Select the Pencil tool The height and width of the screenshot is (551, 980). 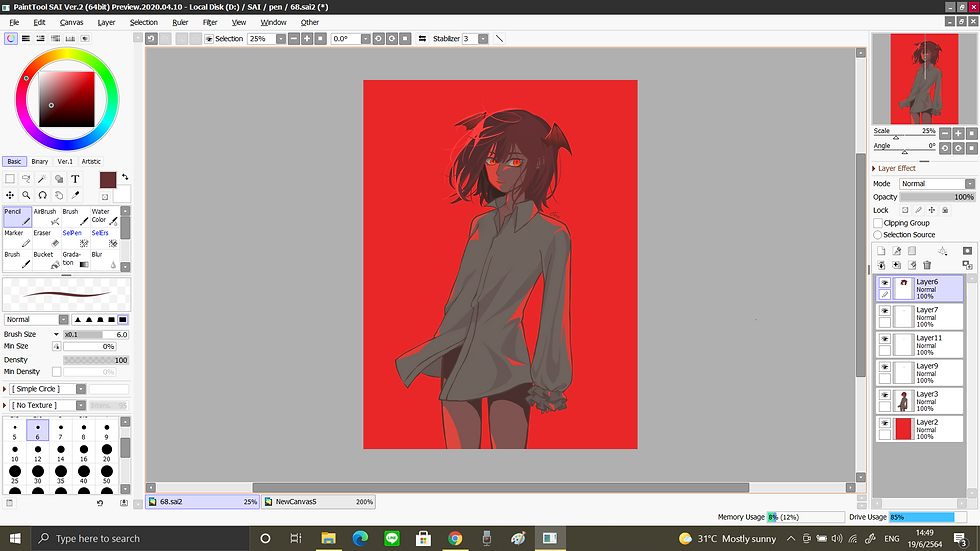pyautogui.click(x=18, y=217)
